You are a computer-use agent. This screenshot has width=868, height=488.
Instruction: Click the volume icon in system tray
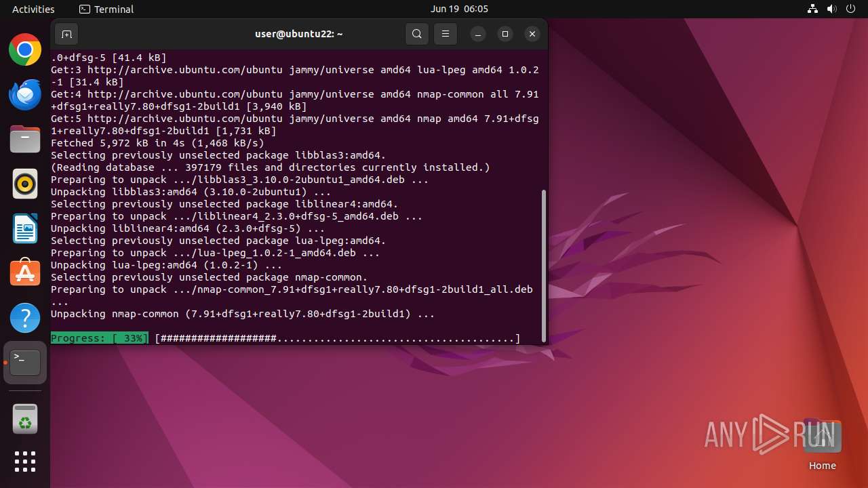click(832, 9)
